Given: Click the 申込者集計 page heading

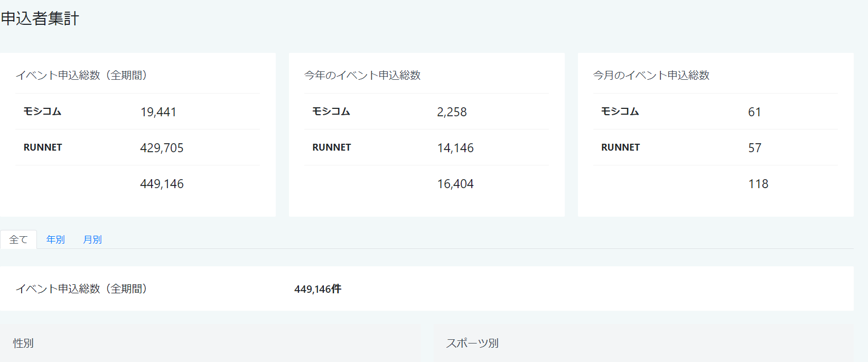Looking at the screenshot, I should click(40, 18).
